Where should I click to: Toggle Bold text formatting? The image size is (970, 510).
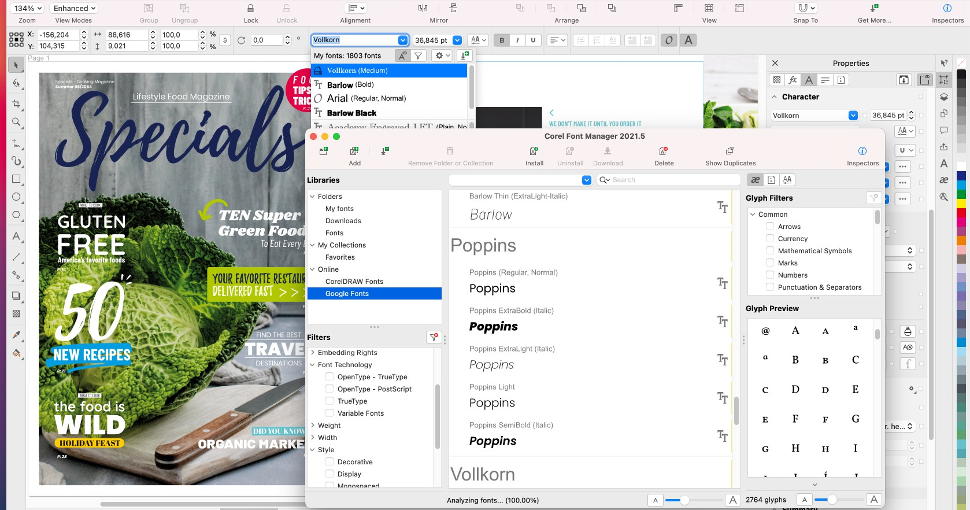coord(502,40)
